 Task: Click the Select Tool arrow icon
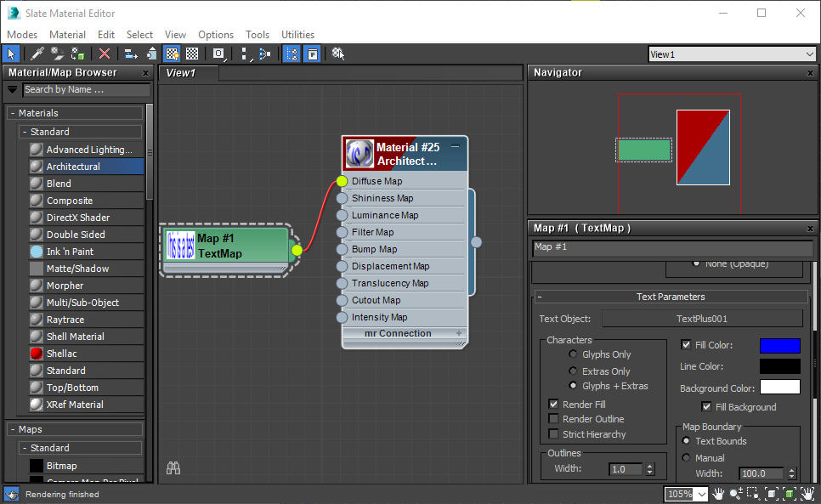point(11,53)
